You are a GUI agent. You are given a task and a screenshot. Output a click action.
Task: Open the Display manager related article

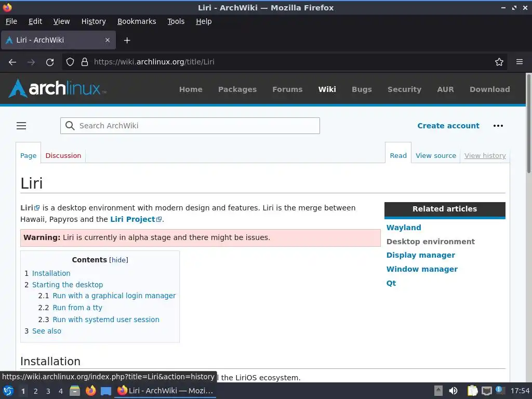tap(421, 255)
